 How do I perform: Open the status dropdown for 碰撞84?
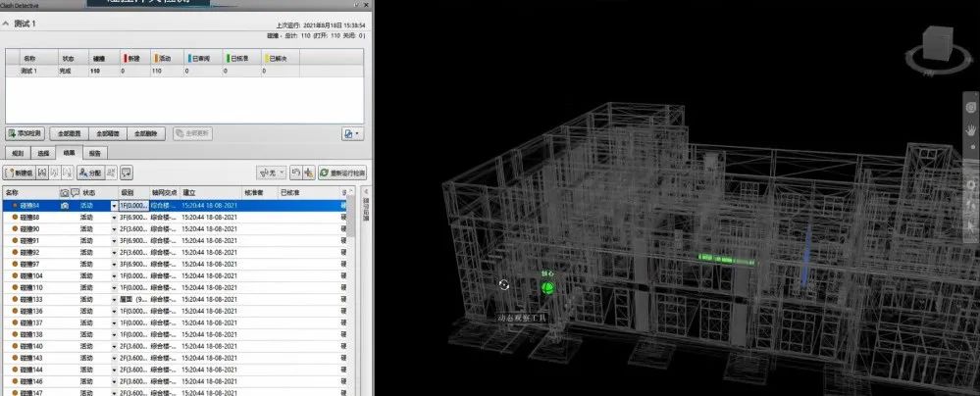pos(113,207)
